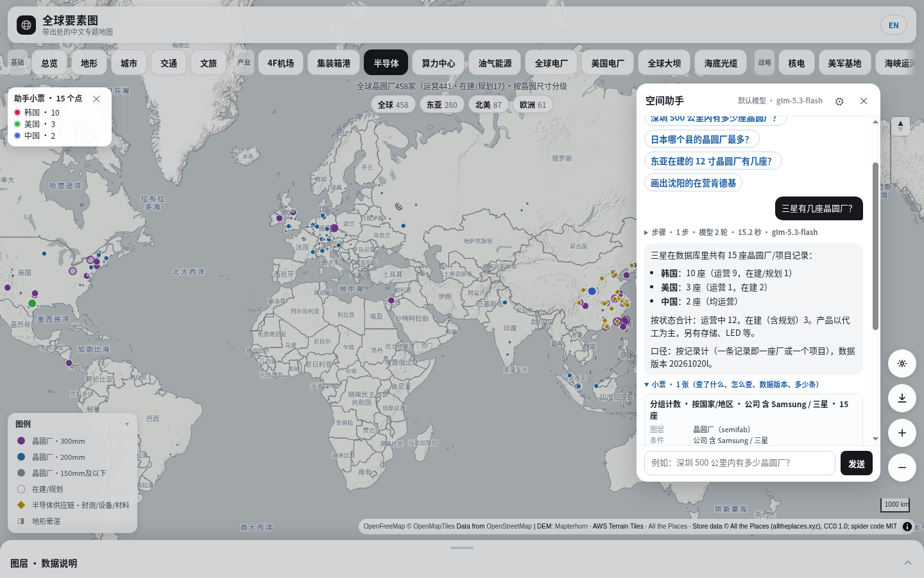Click the green 美国 legend dot

[x=17, y=124]
